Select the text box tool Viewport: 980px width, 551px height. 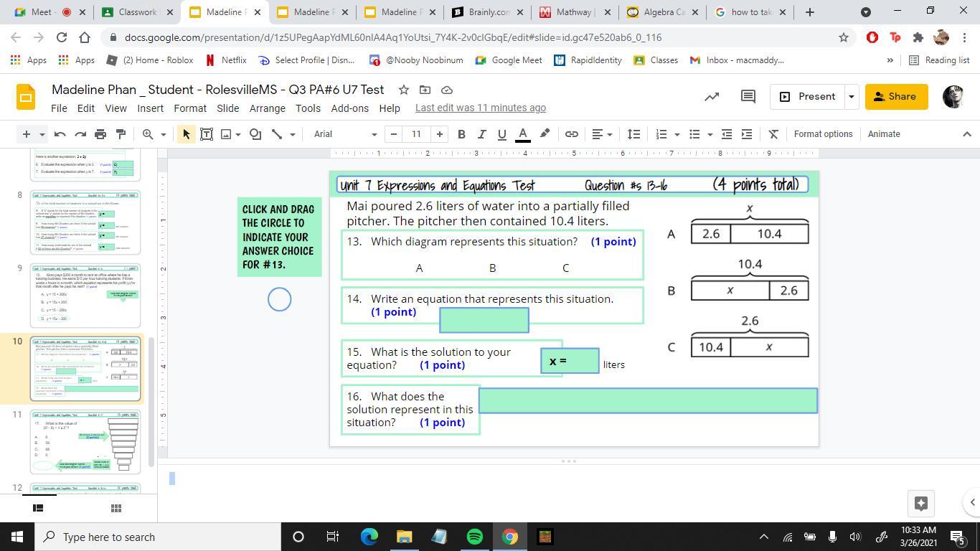point(207,134)
